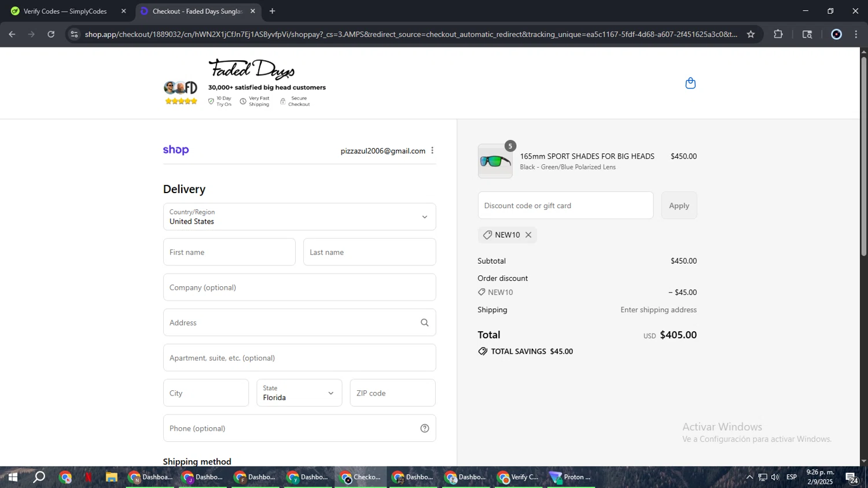Open the account options three-dot menu

point(432,150)
